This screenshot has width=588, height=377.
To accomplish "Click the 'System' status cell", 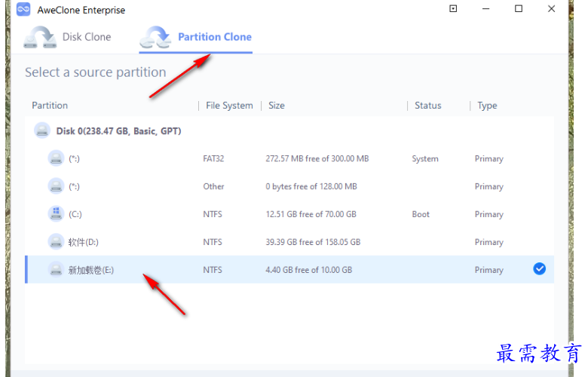I will tap(425, 158).
